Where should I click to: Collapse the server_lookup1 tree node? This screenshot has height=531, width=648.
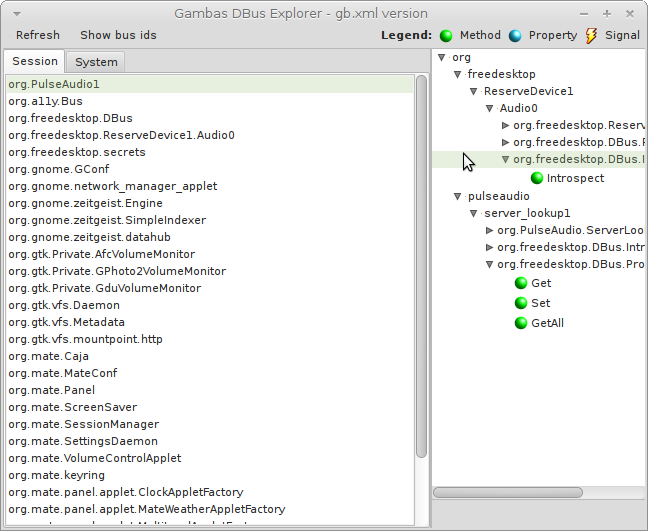[474, 213]
